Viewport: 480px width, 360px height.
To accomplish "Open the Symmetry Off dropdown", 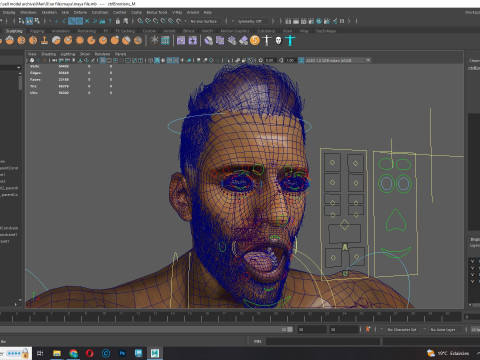I will pos(250,21).
